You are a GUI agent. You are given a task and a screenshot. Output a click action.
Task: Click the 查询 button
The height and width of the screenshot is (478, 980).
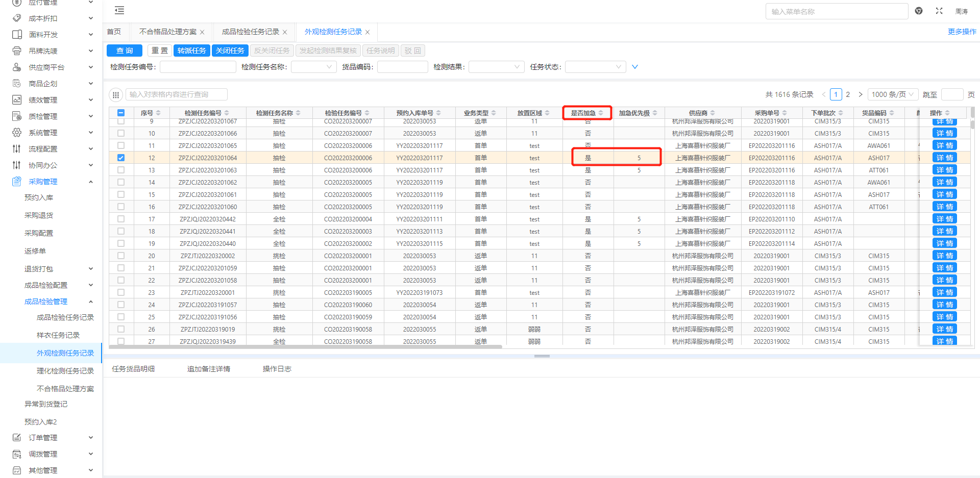click(x=125, y=51)
